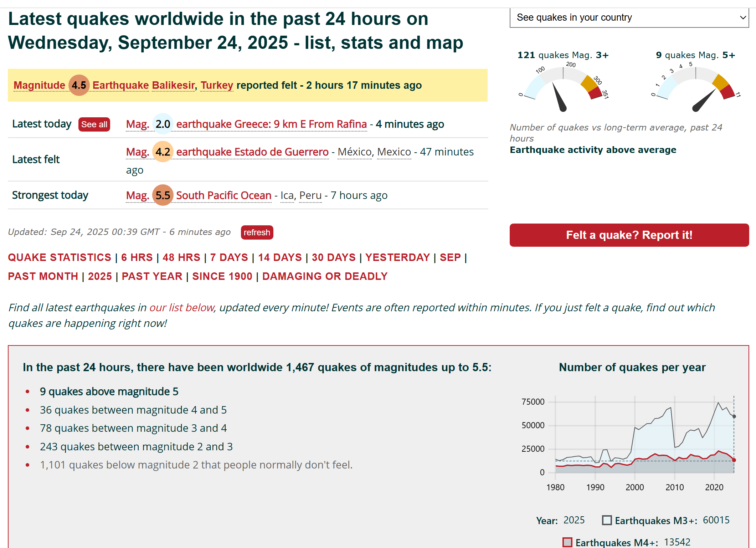
Task: Click the 4.5 magnitude circle badge
Action: (x=79, y=85)
